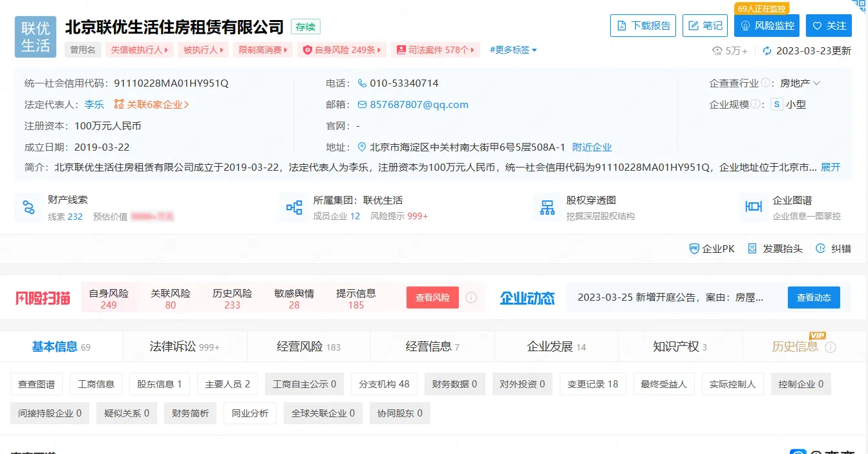Image resolution: width=868 pixels, height=454 pixels.
Task: Click the 企业图谱 icon
Action: (753, 207)
